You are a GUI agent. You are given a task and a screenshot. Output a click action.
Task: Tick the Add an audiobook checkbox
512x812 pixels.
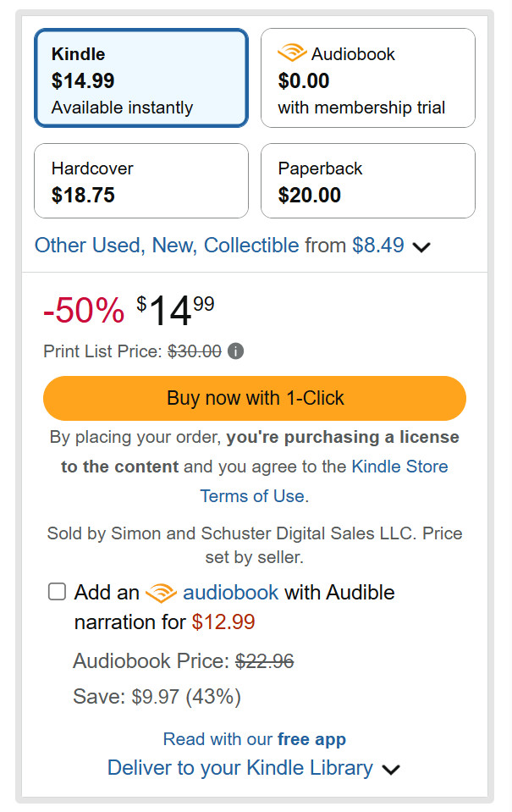coord(57,592)
